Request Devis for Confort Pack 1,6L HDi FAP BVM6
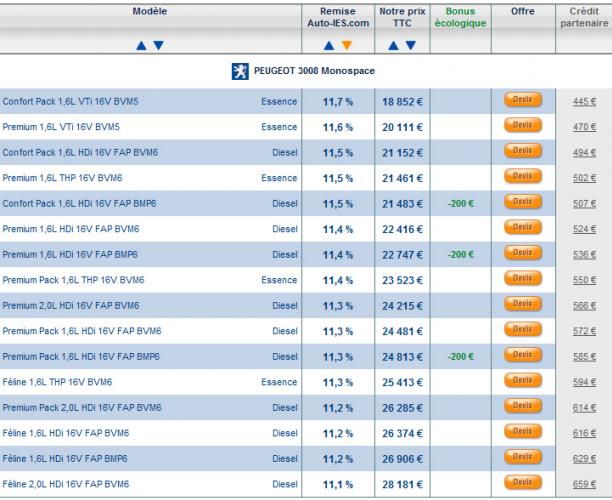612x500 pixels. [523, 151]
